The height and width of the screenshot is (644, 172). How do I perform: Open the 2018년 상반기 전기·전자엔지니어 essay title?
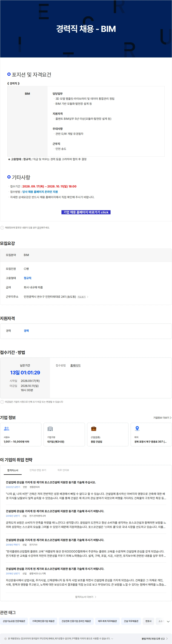click(55, 511)
